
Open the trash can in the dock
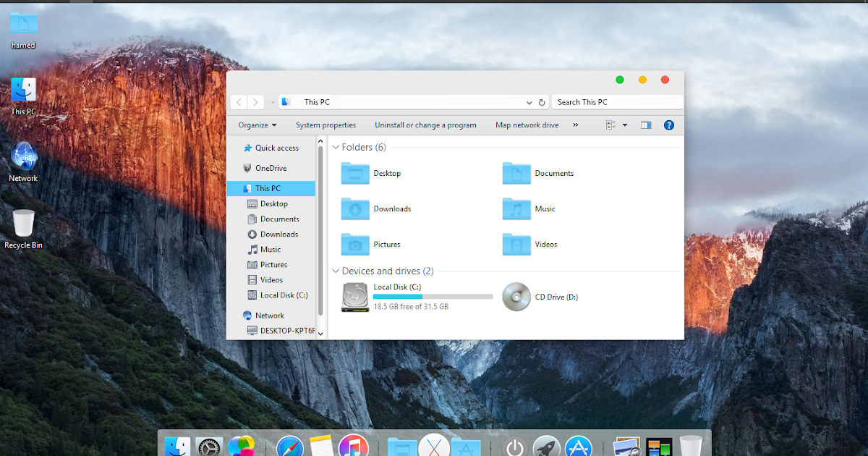691,447
